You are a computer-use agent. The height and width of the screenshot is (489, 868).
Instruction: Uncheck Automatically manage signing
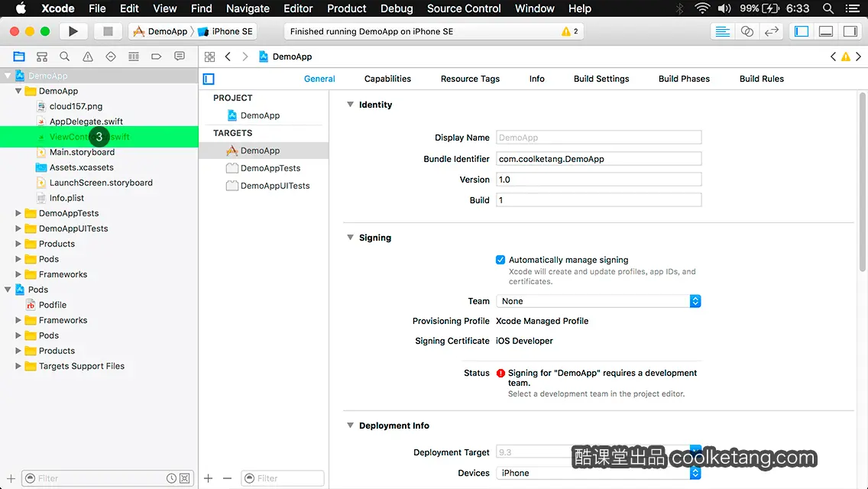(500, 260)
